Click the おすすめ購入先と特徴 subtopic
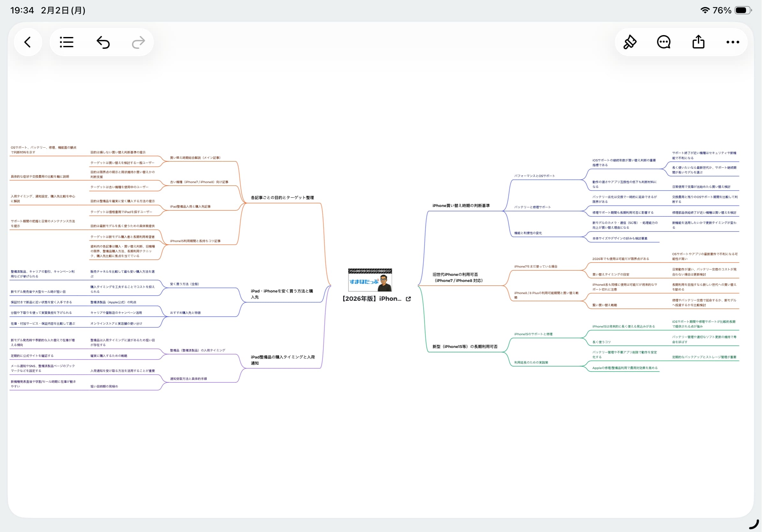The width and height of the screenshot is (762, 532). [185, 313]
